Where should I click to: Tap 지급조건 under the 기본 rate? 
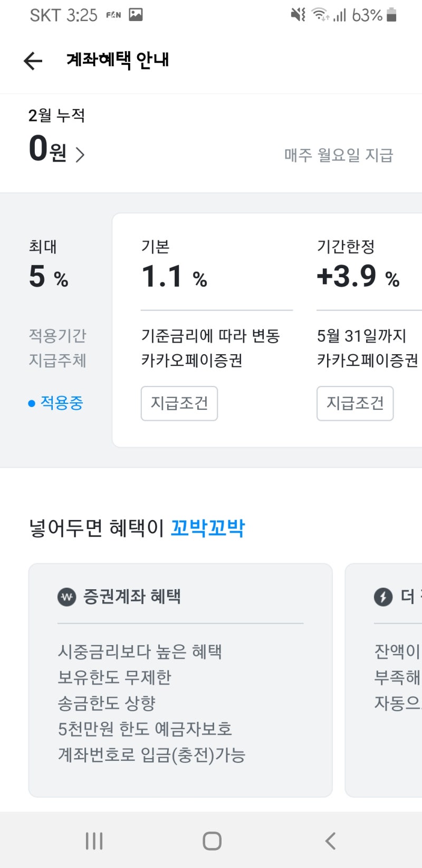point(179,403)
